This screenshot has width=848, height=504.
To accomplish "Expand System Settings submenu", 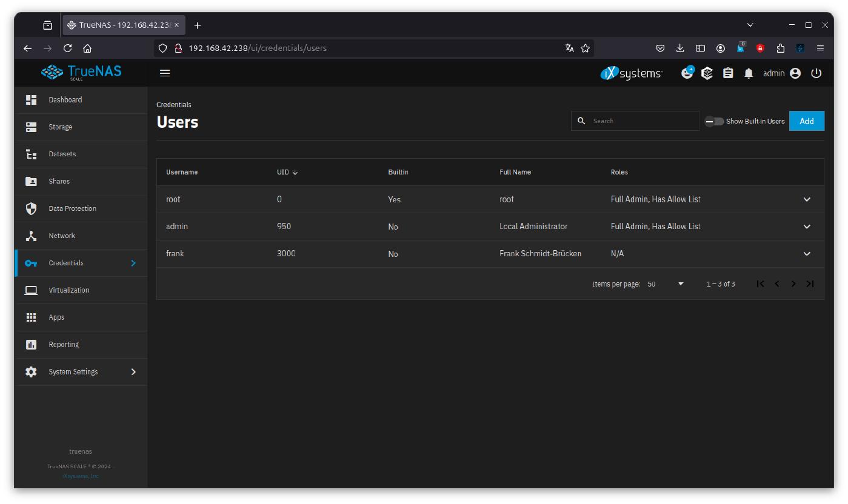I will coord(133,372).
